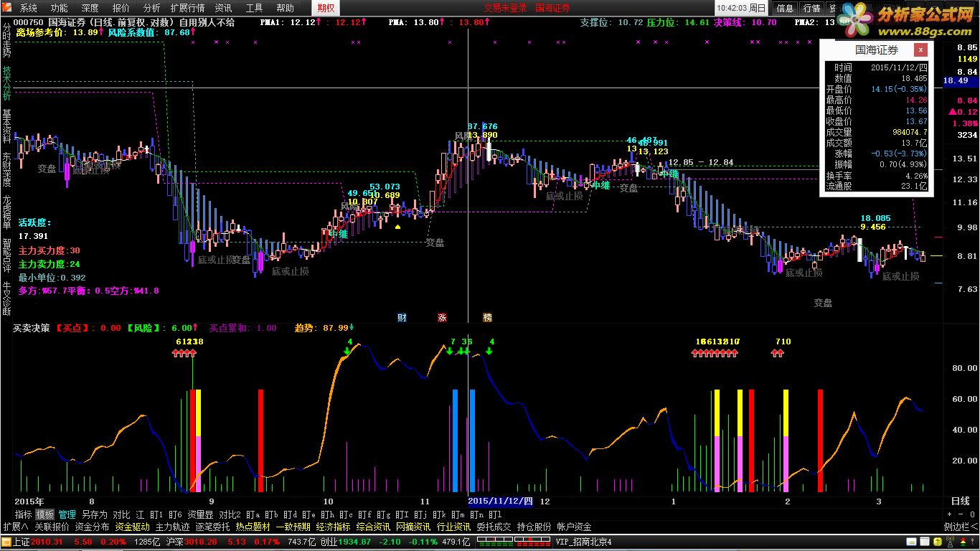Open the 持仓股份 tab
Screen dimensions: 980x551
(x=534, y=527)
